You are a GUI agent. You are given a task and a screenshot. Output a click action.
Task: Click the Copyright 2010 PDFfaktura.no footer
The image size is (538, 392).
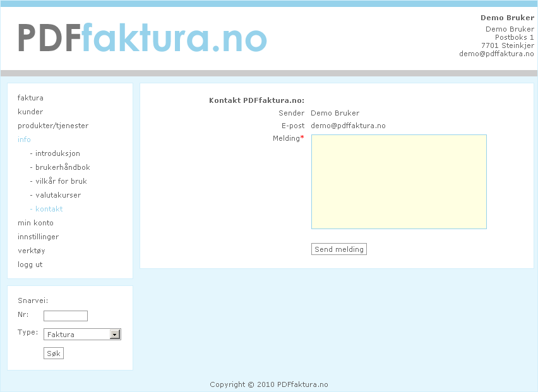click(268, 384)
